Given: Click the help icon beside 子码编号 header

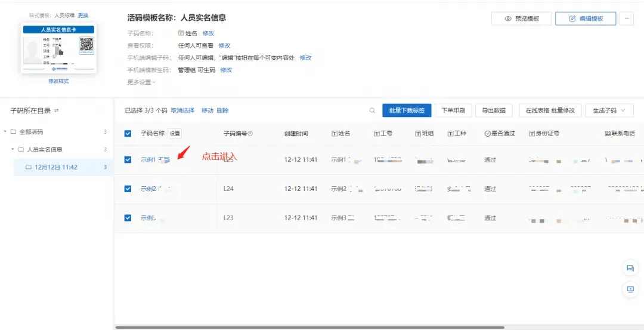Looking at the screenshot, I should [x=250, y=134].
